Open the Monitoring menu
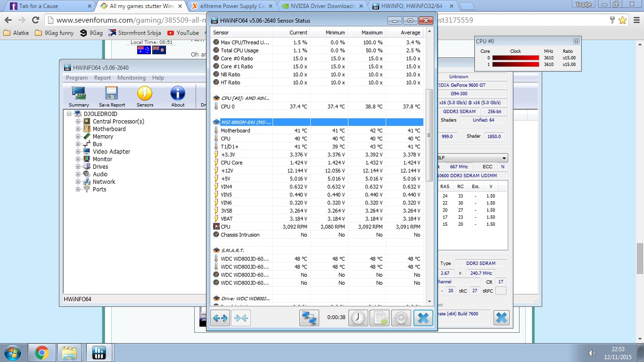 (x=131, y=78)
